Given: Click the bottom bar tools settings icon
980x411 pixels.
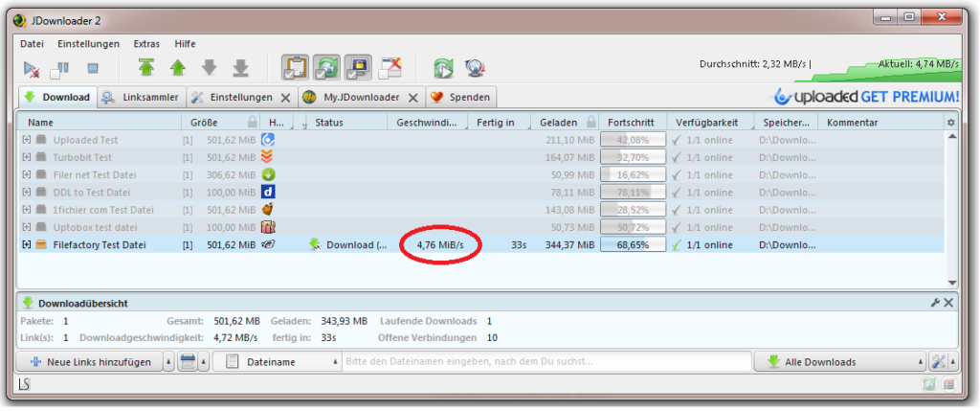Looking at the screenshot, I should 939,361.
